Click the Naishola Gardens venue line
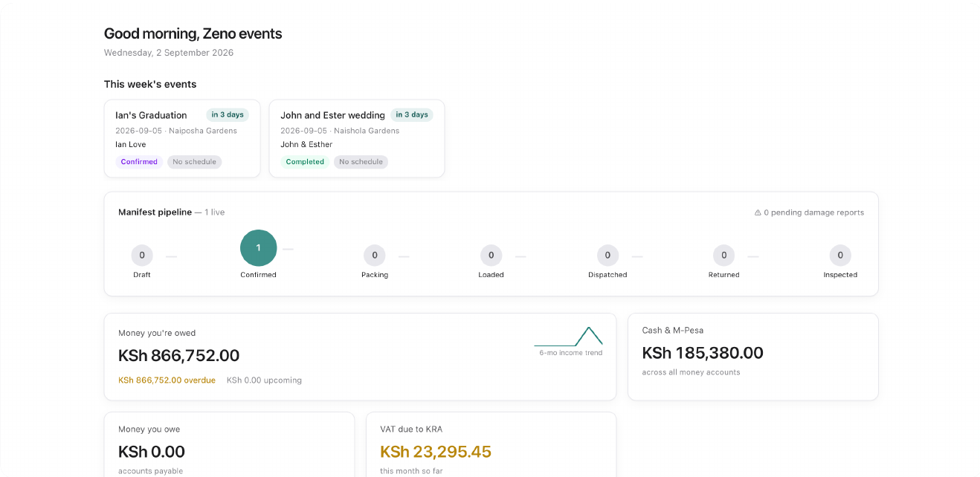 point(340,131)
